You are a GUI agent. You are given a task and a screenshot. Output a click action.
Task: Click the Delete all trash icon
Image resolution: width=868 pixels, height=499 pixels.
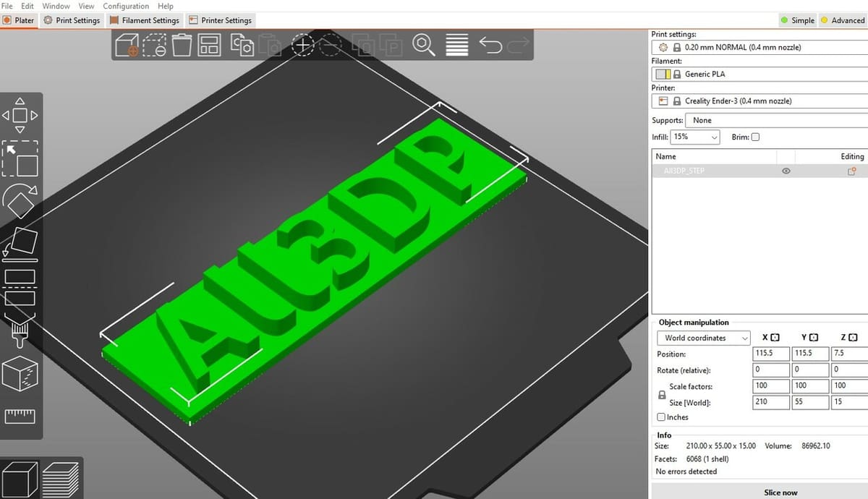click(x=182, y=46)
